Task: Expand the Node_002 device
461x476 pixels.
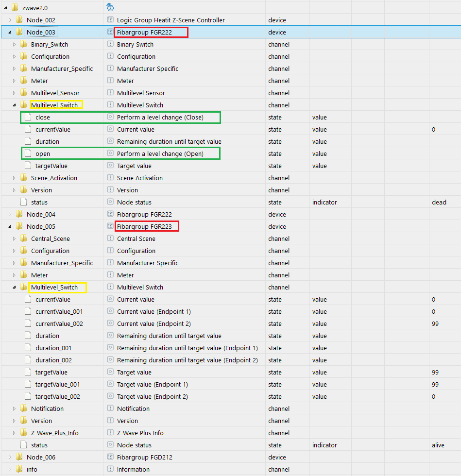Action: click(x=10, y=20)
